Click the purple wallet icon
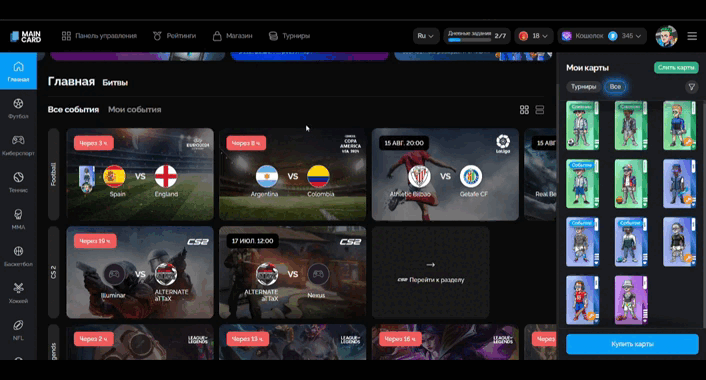706x380 pixels. 567,36
